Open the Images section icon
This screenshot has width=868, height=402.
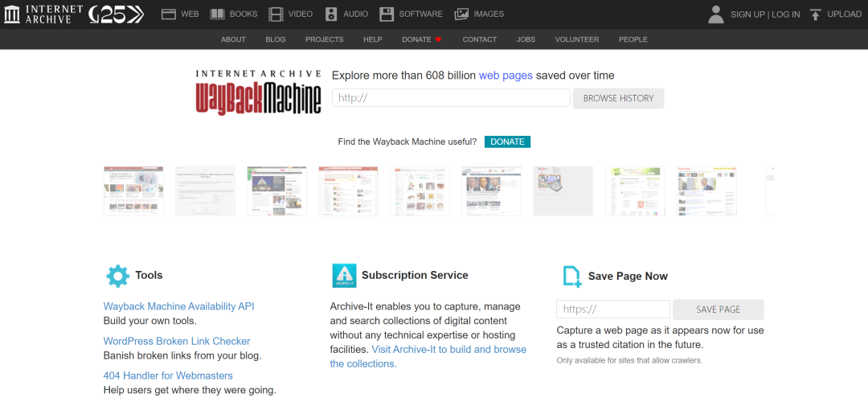(461, 14)
